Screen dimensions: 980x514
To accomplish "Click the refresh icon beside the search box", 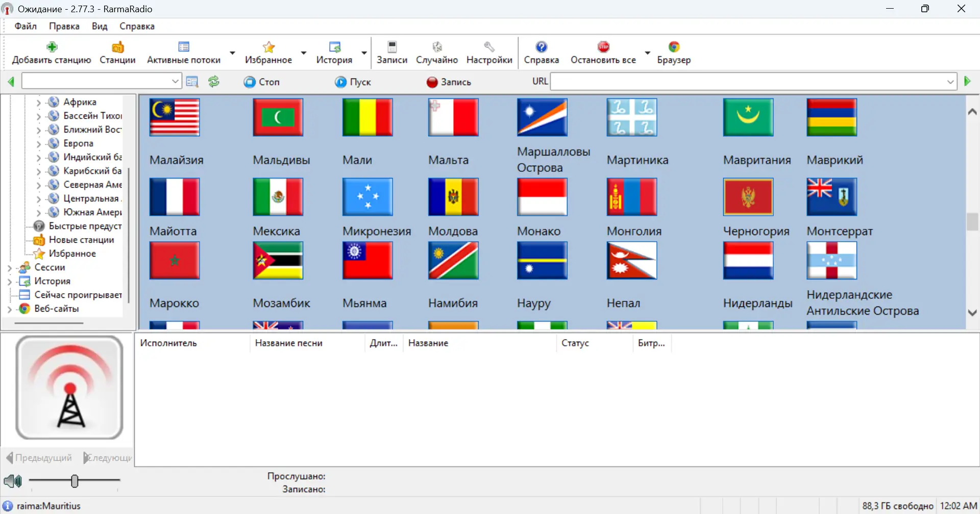I will pyautogui.click(x=213, y=81).
